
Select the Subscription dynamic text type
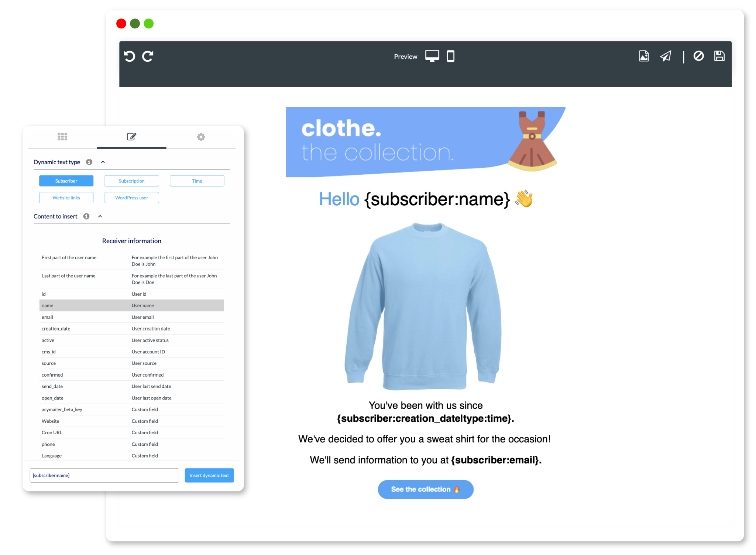[131, 180]
